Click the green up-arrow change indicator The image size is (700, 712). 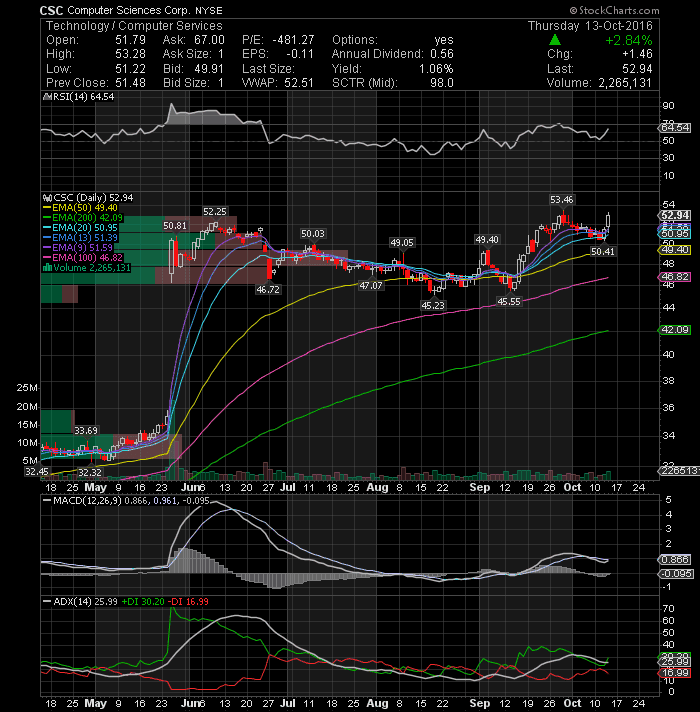[555, 40]
